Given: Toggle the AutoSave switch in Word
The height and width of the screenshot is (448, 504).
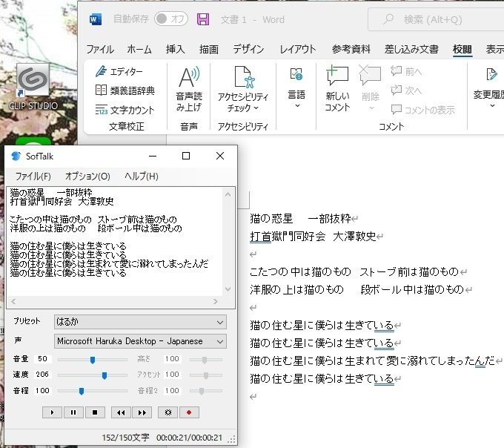Looking at the screenshot, I should point(171,19).
